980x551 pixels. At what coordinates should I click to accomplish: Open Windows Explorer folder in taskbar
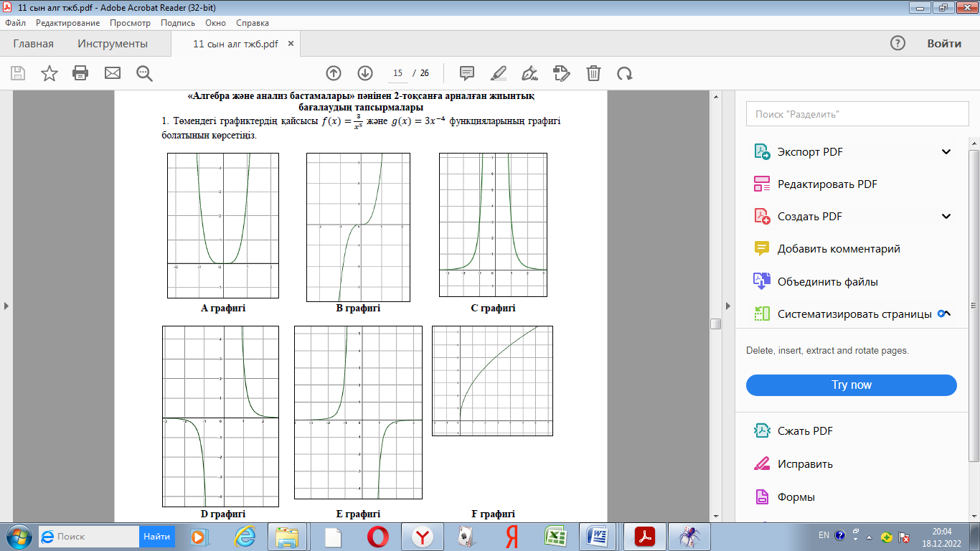click(x=287, y=537)
